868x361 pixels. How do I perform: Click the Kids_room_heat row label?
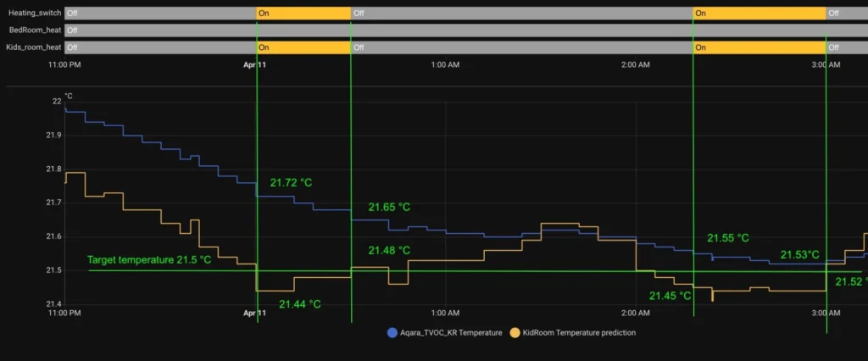click(x=34, y=47)
